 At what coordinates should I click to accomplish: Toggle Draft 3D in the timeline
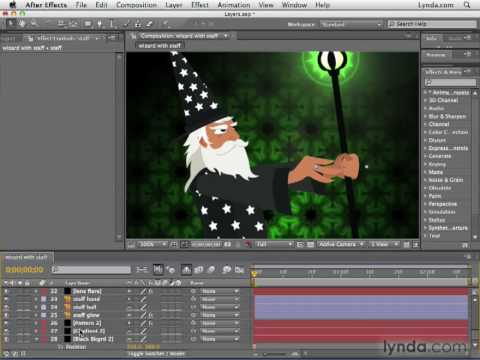pos(171,269)
